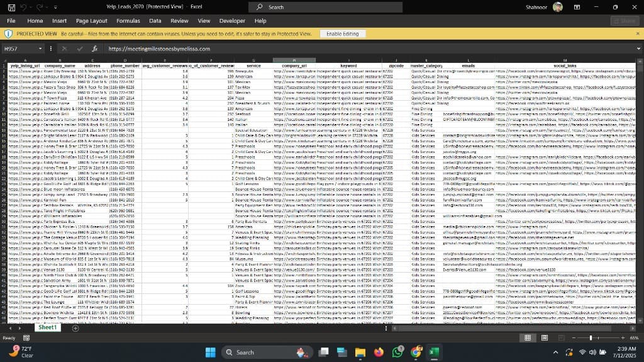
Task: Go to the next sheet with the right arrow
Action: click(x=19, y=328)
